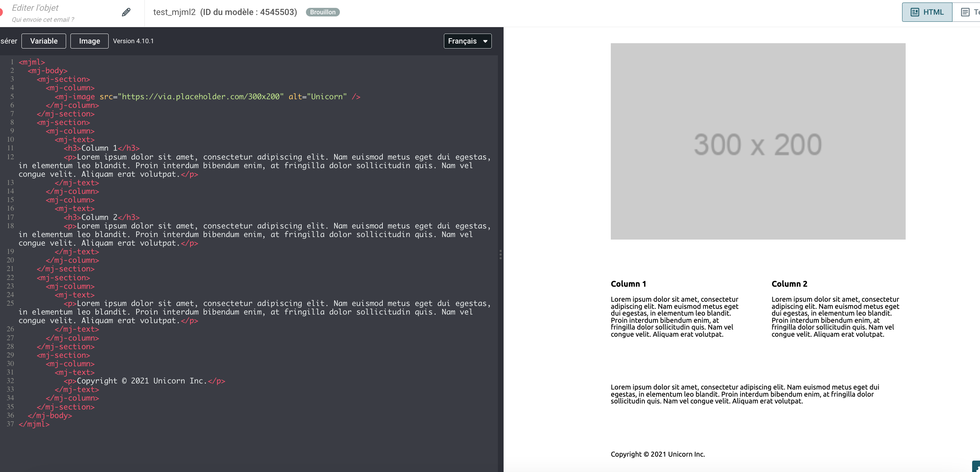The image size is (980, 472).
Task: Click the "Editer l'objet" subject field
Action: click(x=35, y=7)
